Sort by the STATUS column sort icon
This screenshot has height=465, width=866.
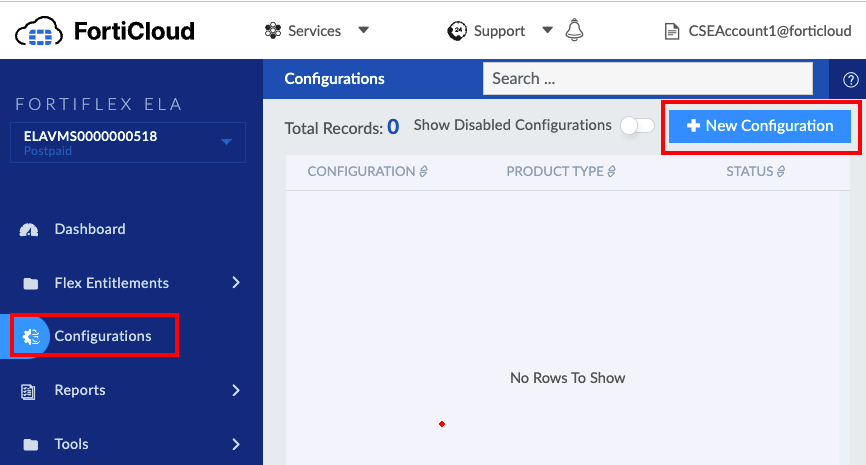780,172
